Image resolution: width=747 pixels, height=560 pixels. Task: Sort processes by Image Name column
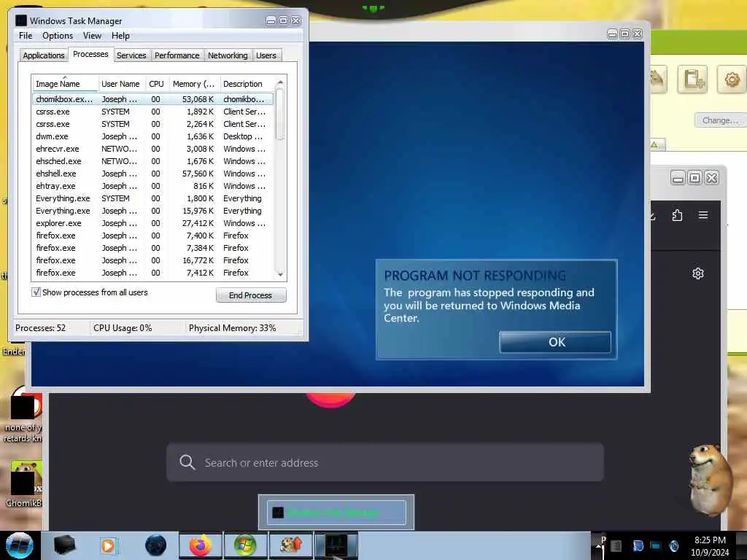click(65, 84)
